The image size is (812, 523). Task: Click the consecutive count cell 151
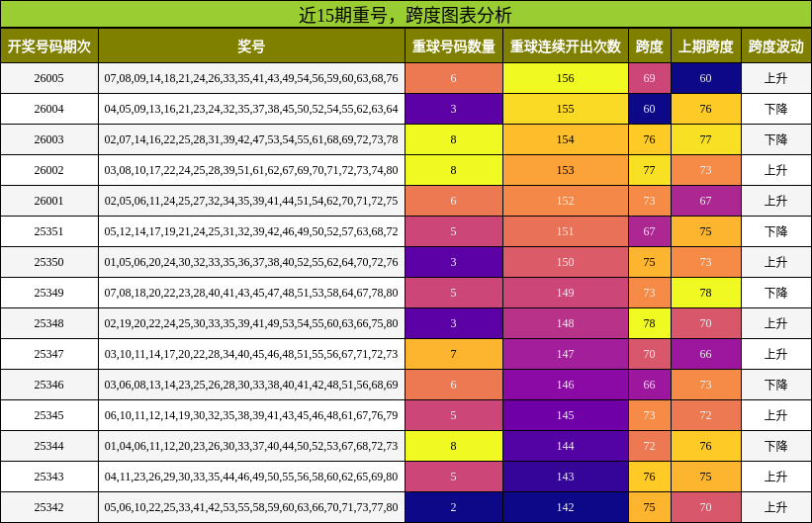tap(566, 231)
